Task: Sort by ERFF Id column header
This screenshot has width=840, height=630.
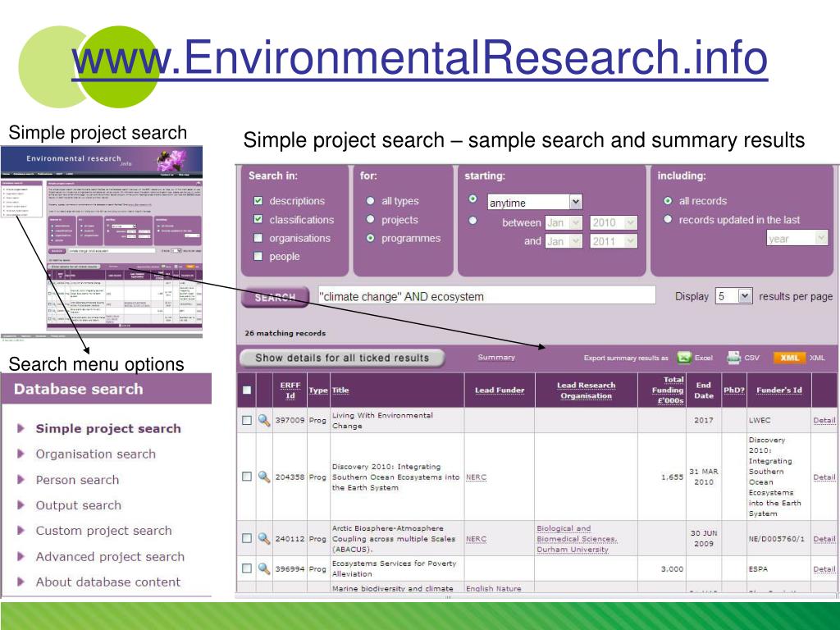Action: pos(290,390)
